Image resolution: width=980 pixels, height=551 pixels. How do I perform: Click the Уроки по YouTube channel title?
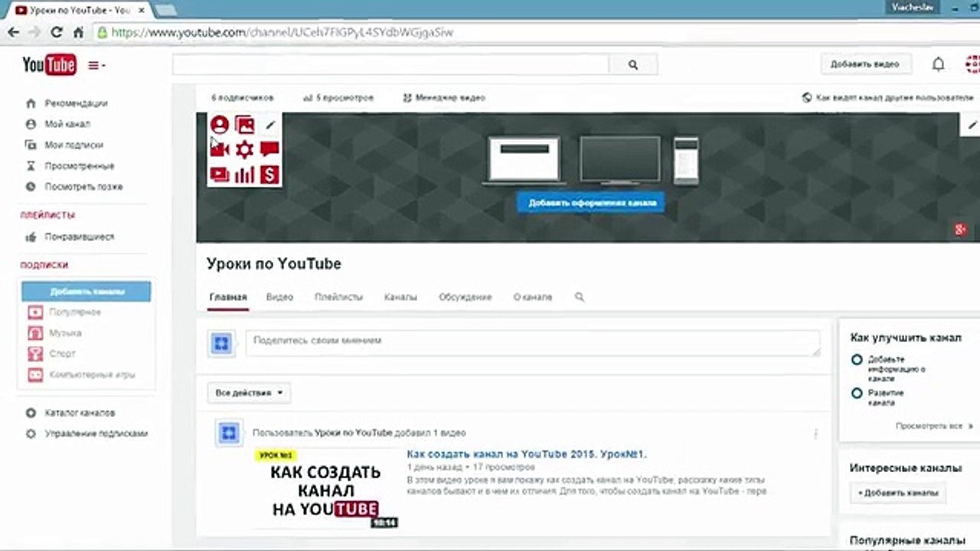click(274, 264)
